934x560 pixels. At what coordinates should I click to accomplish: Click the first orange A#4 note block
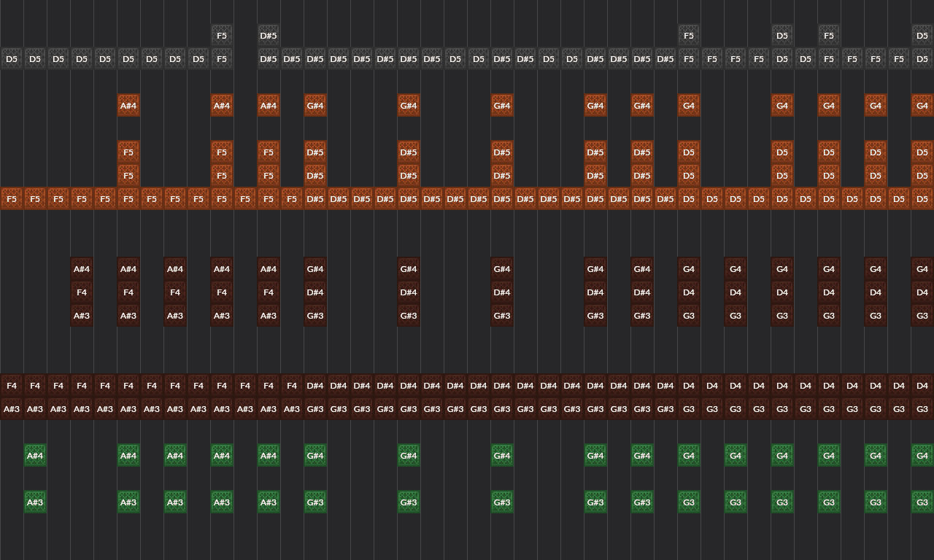[x=128, y=105]
